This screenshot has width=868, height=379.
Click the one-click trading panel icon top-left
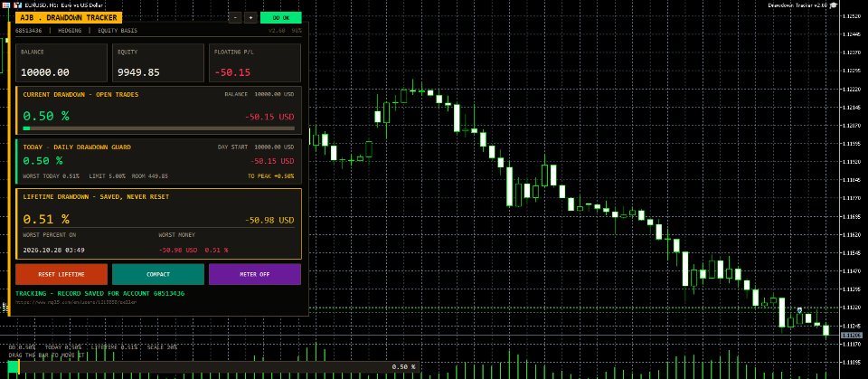(5, 5)
